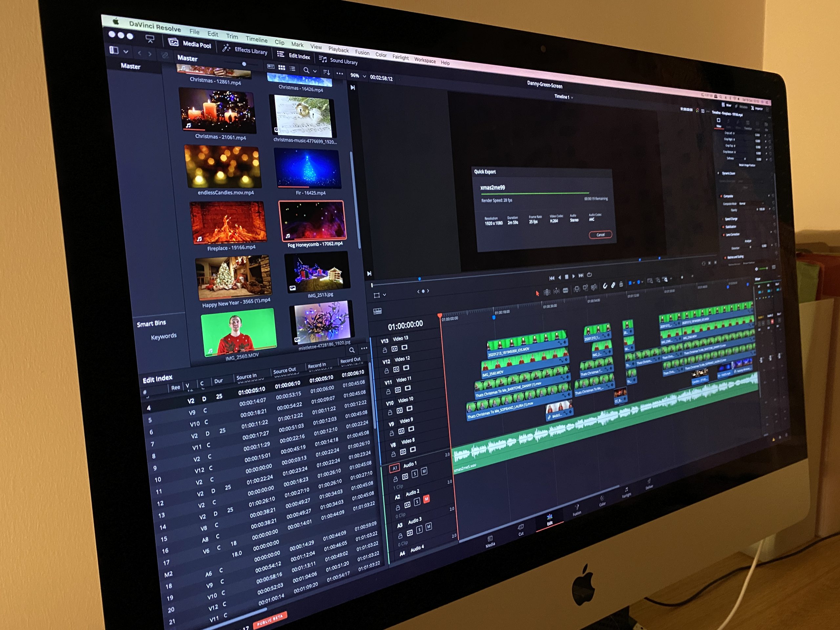Click the navigate forward arrow

point(150,54)
